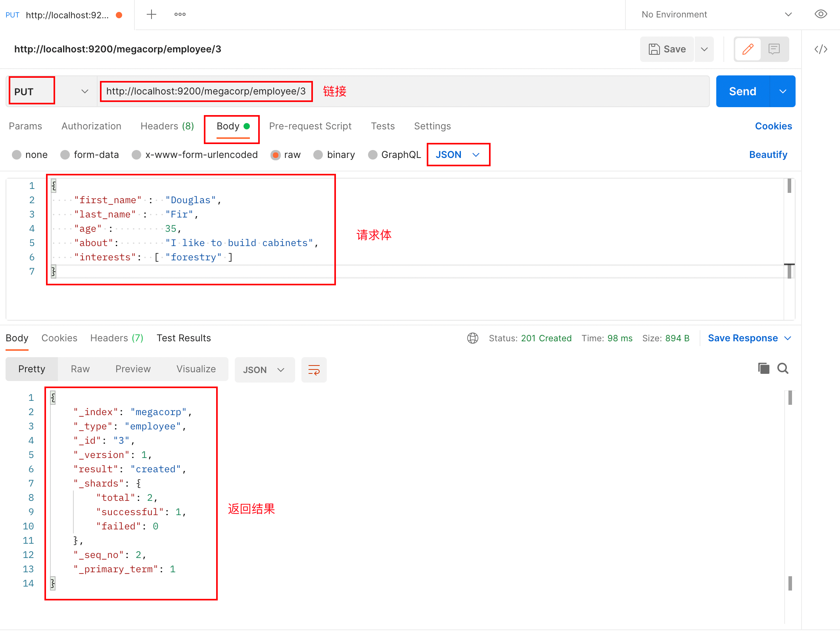Click the Send button
This screenshot has width=840, height=631.
742,92
